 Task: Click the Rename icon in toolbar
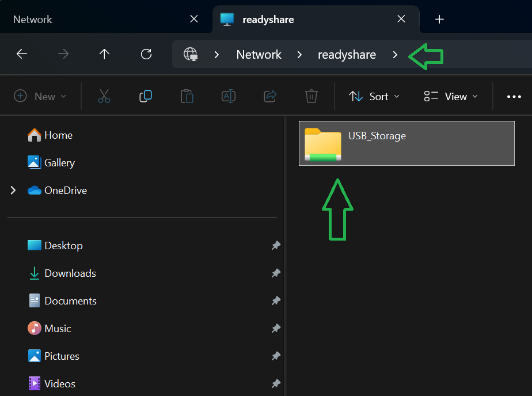tap(229, 96)
